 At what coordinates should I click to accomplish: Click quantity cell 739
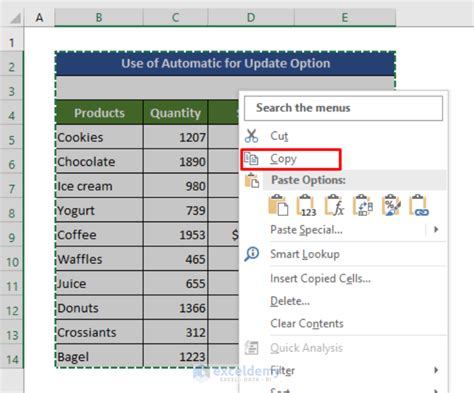pyautogui.click(x=176, y=210)
